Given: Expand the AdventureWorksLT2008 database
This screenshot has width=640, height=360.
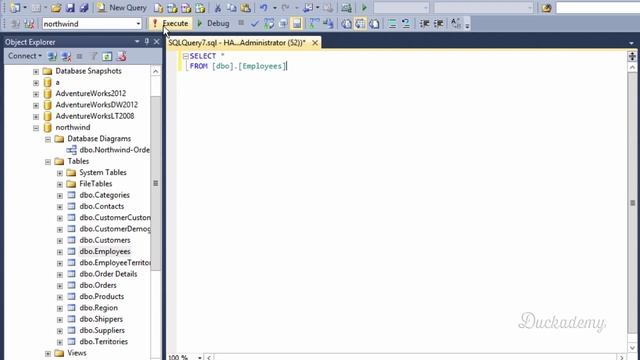Looking at the screenshot, I should 36,117.
